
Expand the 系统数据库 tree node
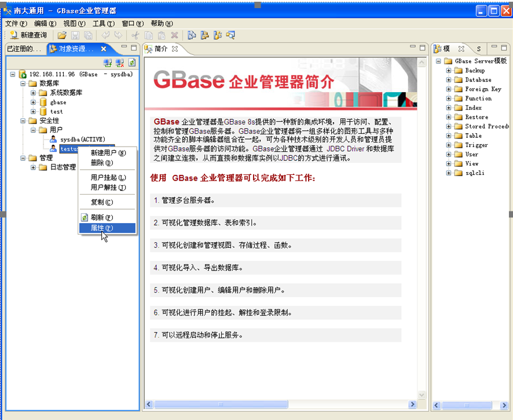[x=33, y=93]
